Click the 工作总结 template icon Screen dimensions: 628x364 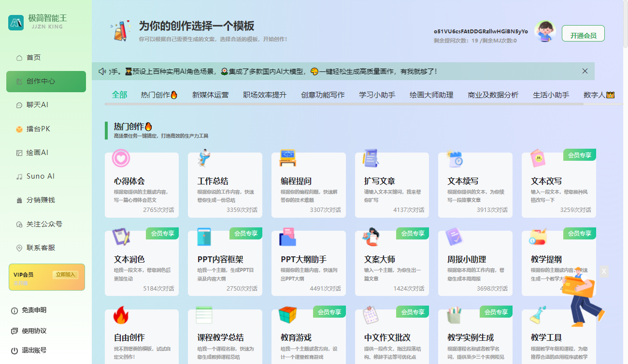(204, 157)
